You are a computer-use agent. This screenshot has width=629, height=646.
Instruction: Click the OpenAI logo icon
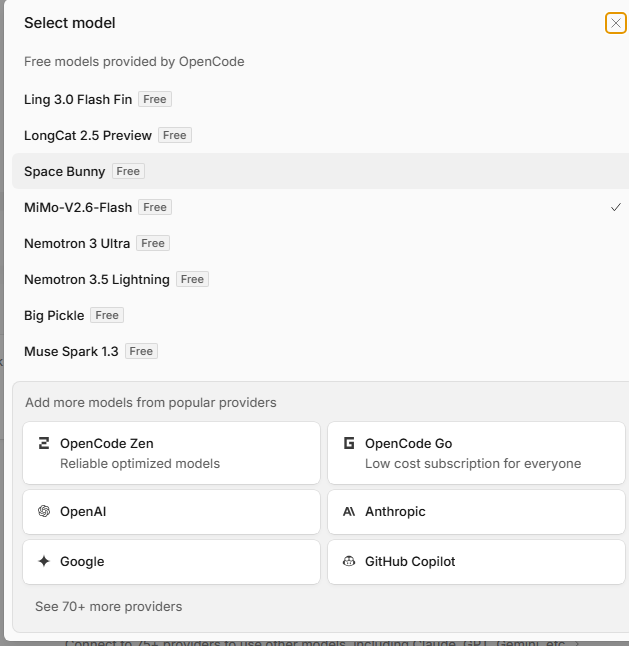(x=44, y=511)
